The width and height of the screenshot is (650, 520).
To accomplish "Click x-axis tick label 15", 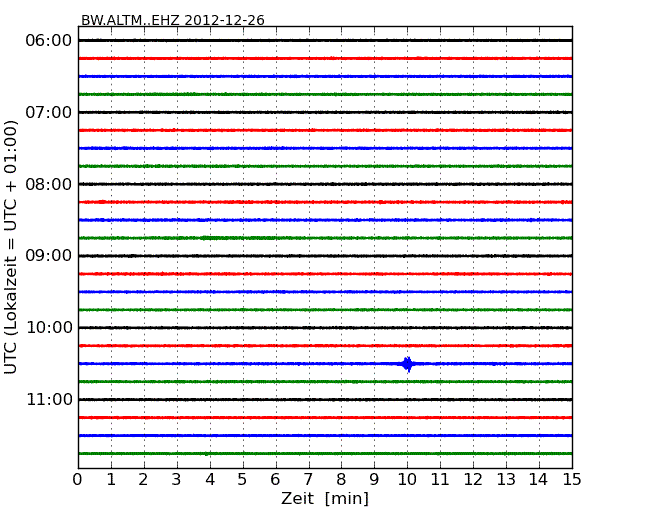I will pyautogui.click(x=572, y=480).
